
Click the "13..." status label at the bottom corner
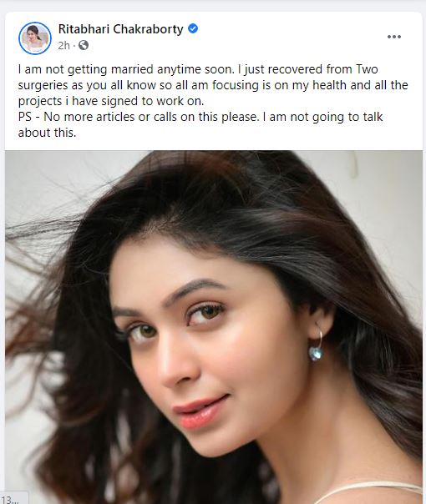[x=13, y=500]
